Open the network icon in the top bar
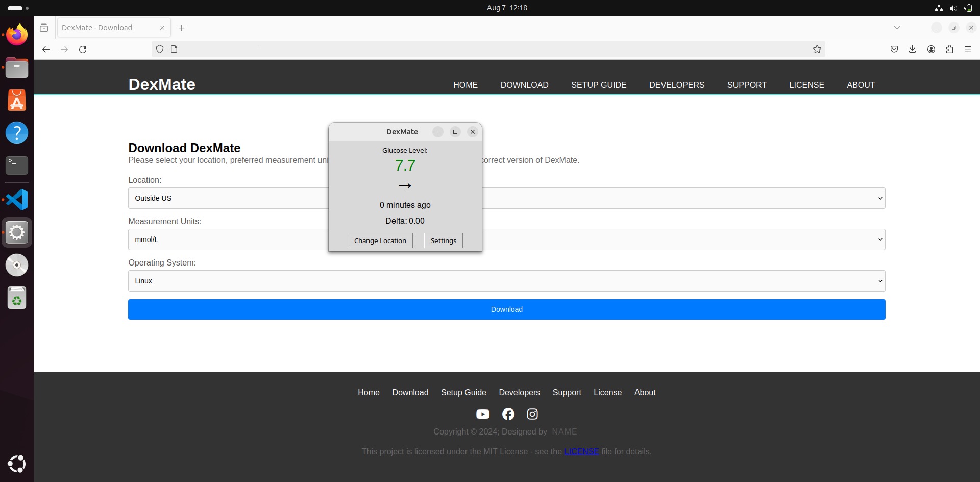This screenshot has width=980, height=482. (x=939, y=8)
